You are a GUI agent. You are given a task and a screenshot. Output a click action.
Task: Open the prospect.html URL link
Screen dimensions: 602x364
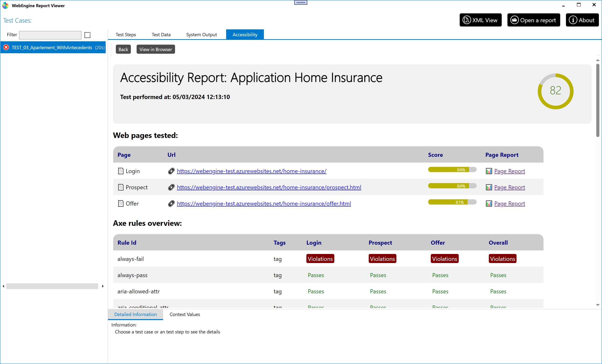click(269, 187)
